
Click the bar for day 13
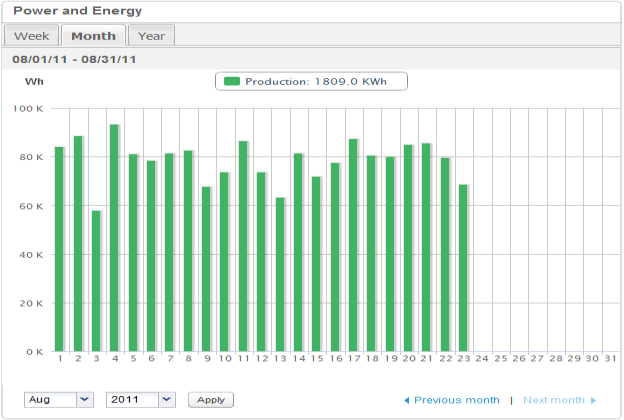pos(280,275)
